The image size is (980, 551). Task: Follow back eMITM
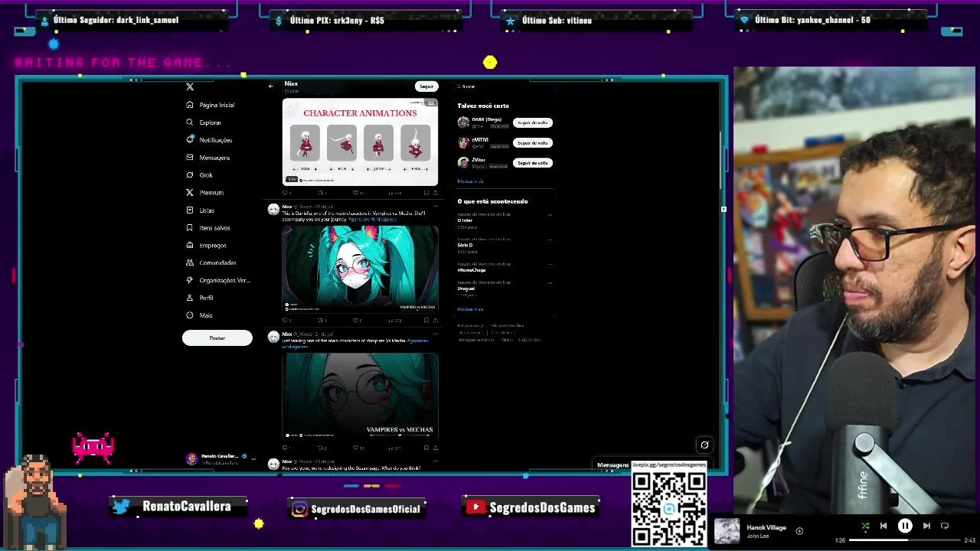(532, 142)
